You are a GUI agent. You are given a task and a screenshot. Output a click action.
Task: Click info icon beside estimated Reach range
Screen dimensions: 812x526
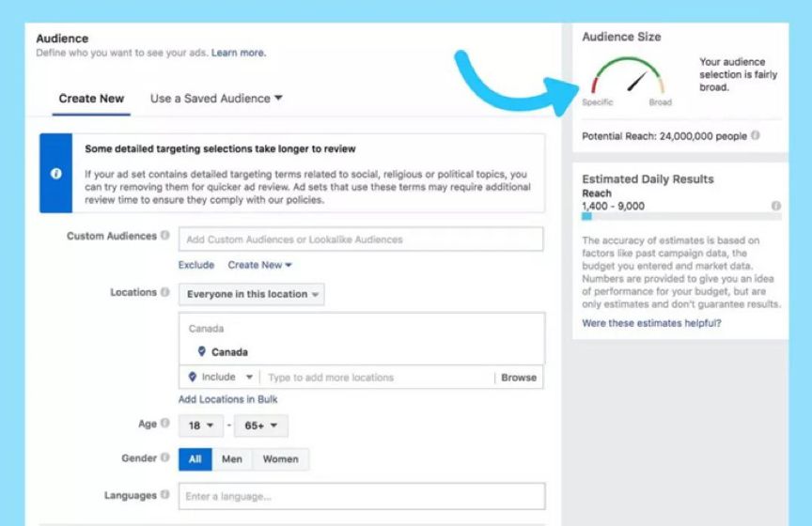(x=775, y=206)
